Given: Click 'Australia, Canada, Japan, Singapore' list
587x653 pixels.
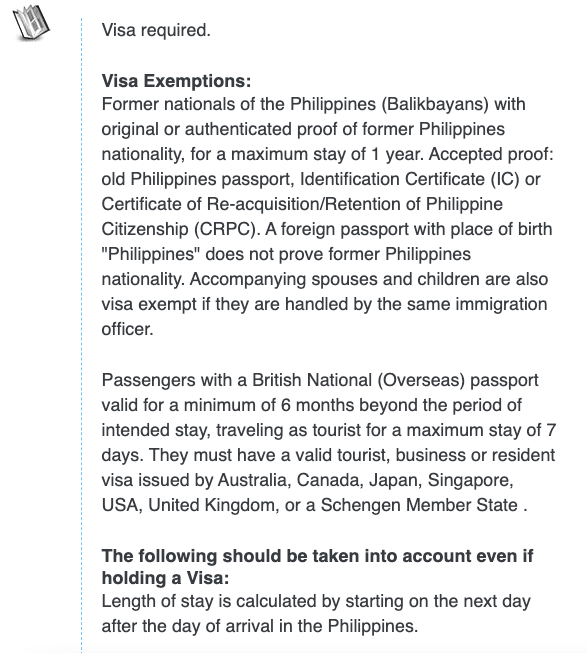Looking at the screenshot, I should point(365,480).
